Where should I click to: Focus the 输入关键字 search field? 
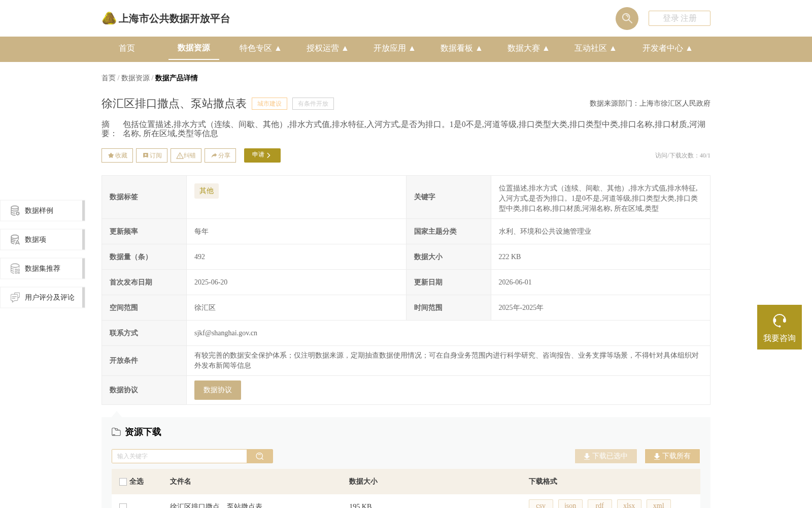tap(179, 456)
